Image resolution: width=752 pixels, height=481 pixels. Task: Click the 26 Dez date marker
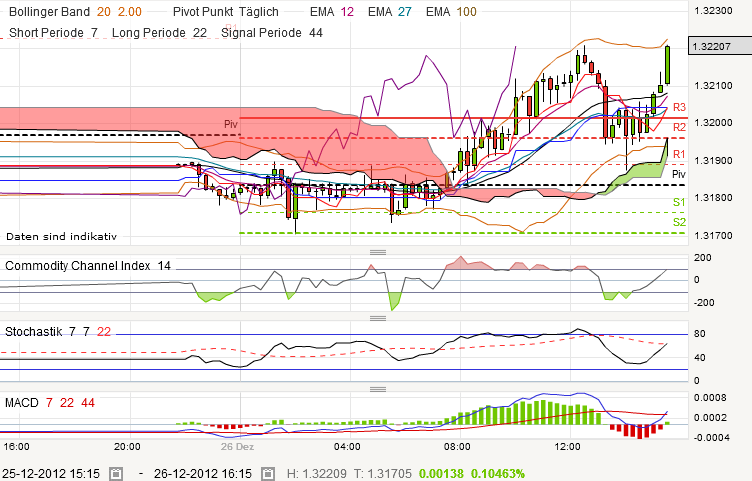coord(237,447)
